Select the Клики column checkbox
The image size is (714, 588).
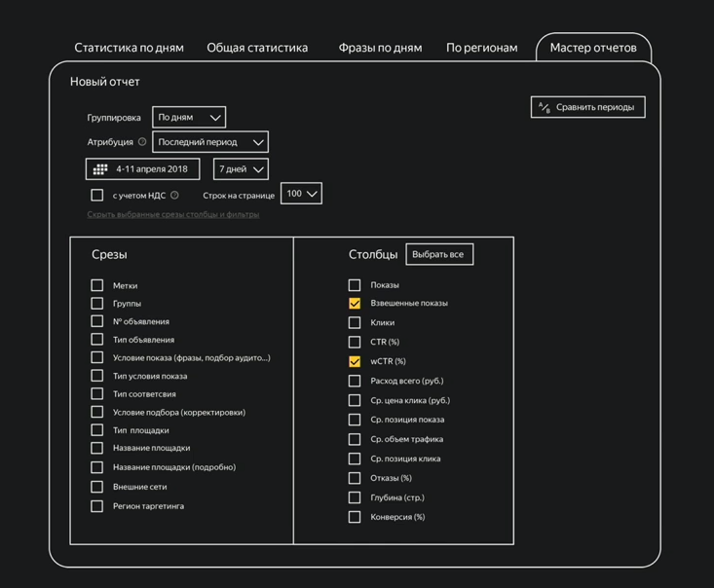355,322
